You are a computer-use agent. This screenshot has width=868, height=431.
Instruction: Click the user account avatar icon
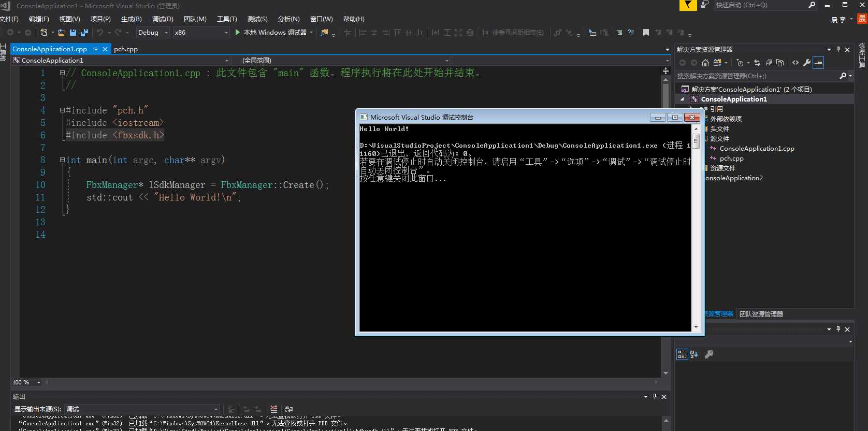click(x=862, y=19)
